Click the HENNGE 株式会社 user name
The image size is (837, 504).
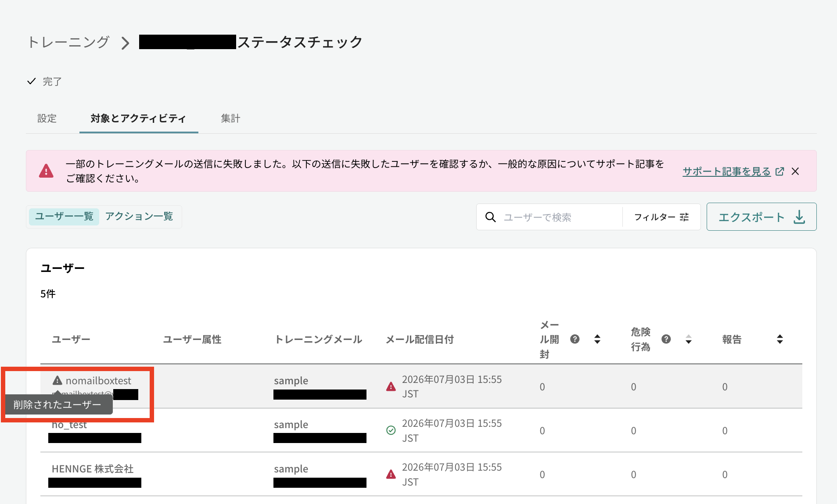(x=93, y=469)
